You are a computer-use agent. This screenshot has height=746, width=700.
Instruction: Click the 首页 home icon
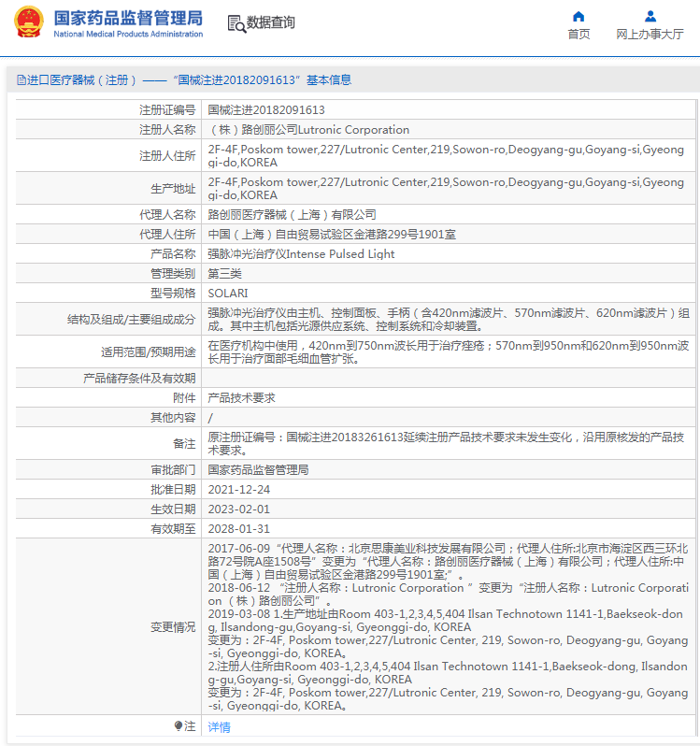point(579,16)
